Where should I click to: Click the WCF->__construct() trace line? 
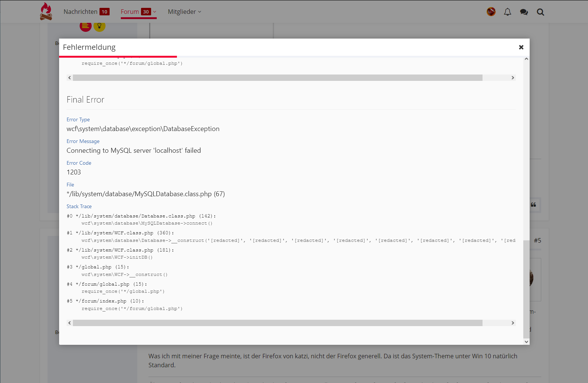pyautogui.click(x=125, y=274)
